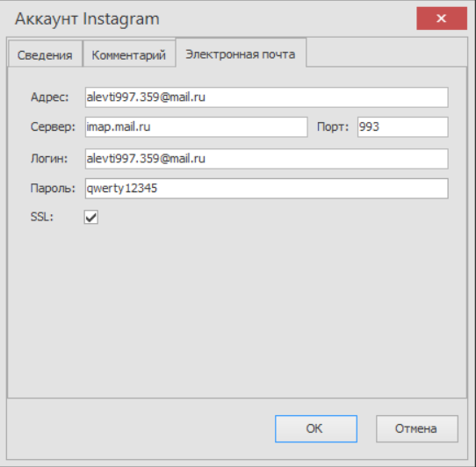This screenshot has width=476, height=467.
Task: Uncheck the SSL checkbox
Action: [91, 217]
